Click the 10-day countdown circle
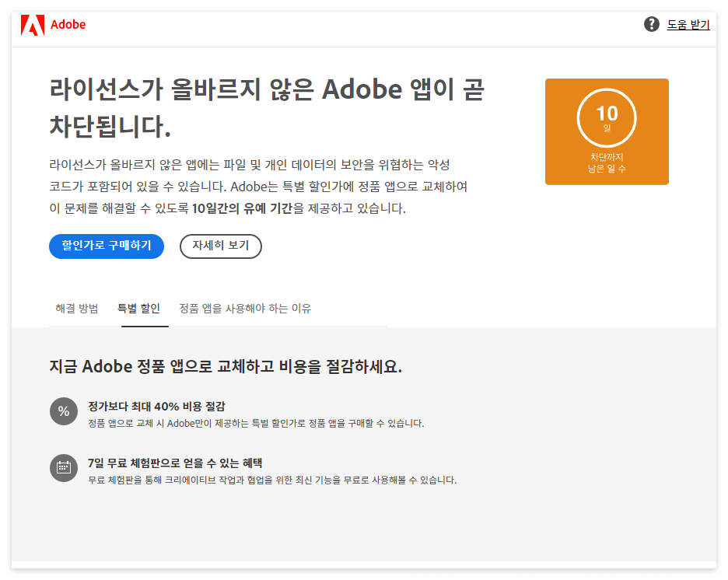 pyautogui.click(x=607, y=118)
